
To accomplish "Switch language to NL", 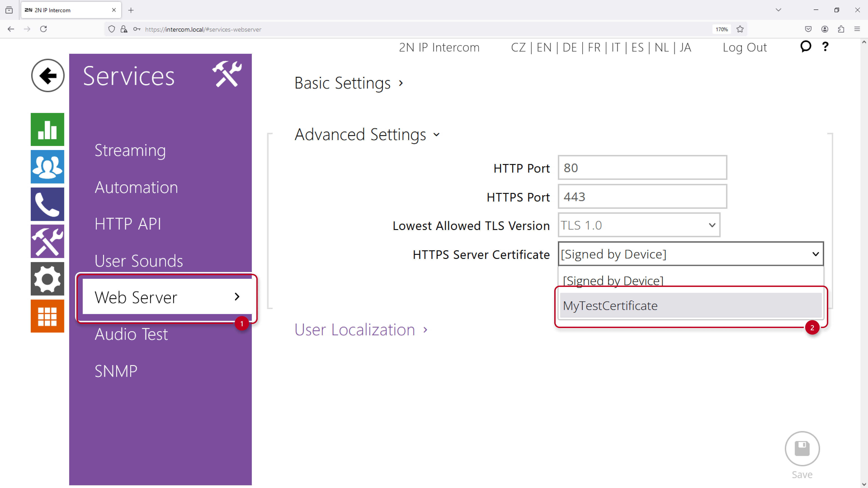I will coord(662,47).
